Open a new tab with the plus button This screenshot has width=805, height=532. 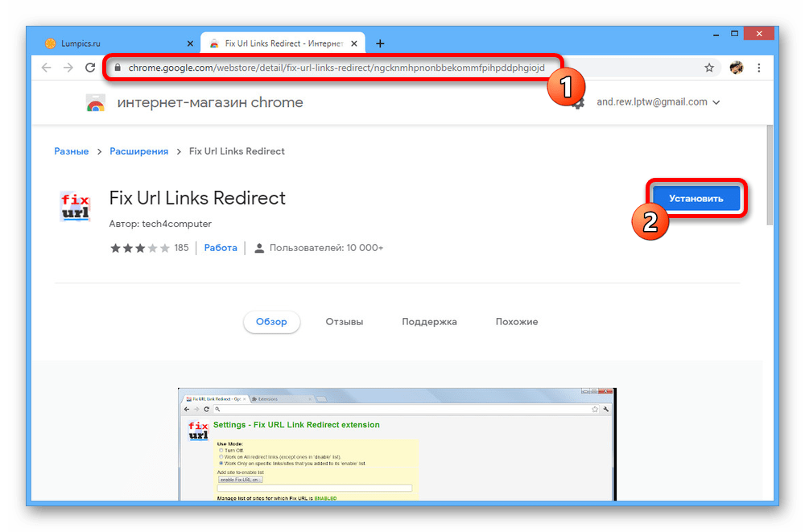380,43
